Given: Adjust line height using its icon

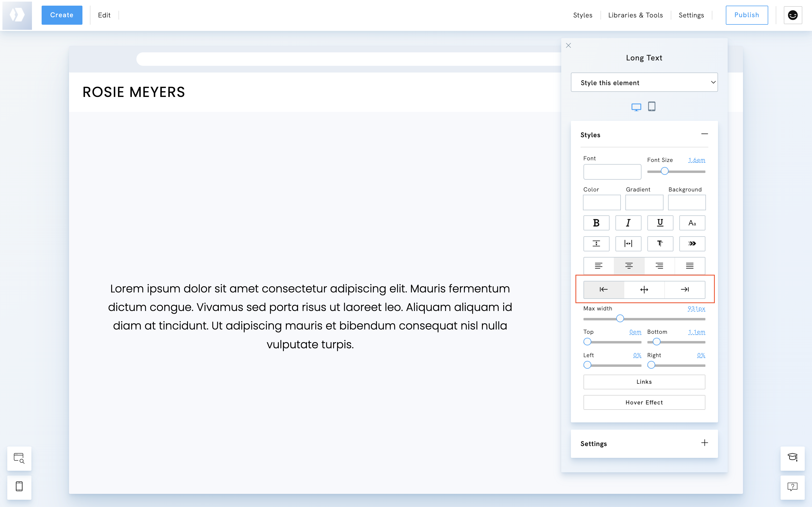Looking at the screenshot, I should click(596, 244).
